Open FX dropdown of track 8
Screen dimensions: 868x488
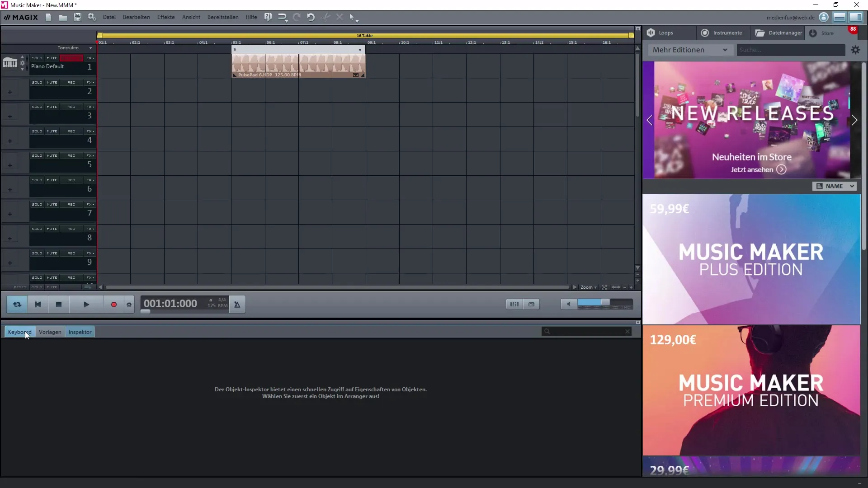pyautogui.click(x=90, y=229)
